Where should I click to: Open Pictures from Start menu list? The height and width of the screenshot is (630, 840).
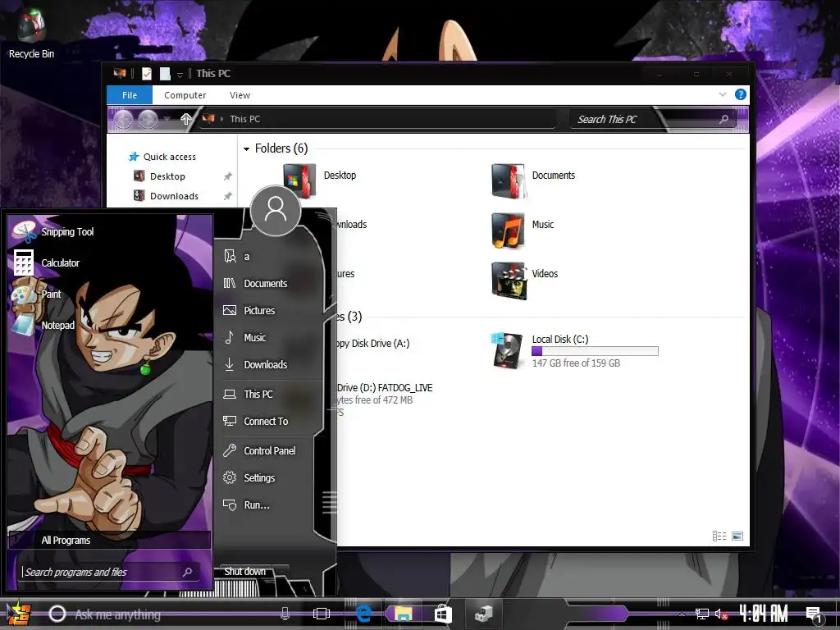(x=249, y=310)
